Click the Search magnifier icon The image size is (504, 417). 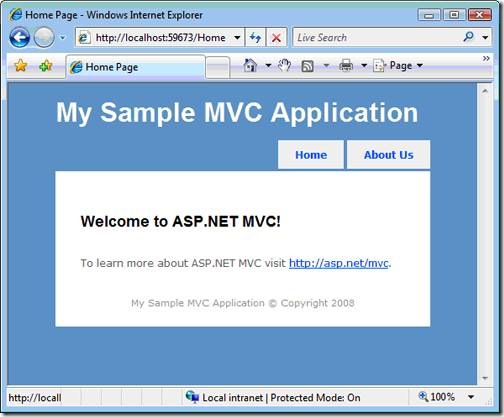[469, 37]
